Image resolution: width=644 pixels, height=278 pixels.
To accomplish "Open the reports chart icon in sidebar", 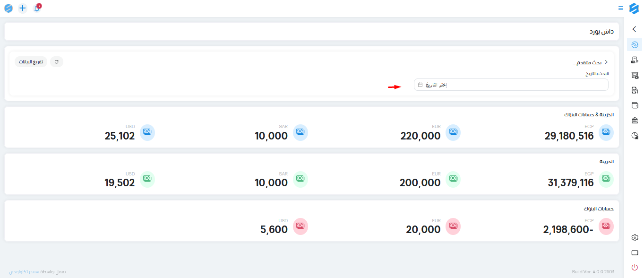I will [635, 136].
